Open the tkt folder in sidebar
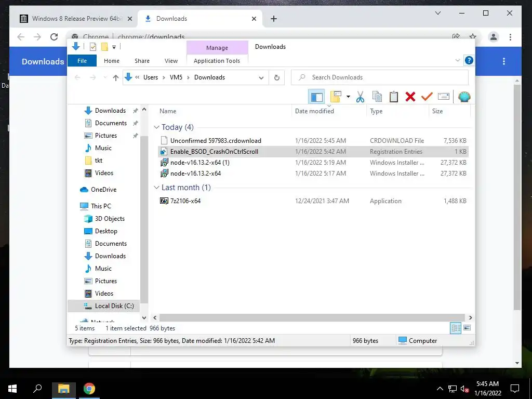This screenshot has width=532, height=399. [x=98, y=160]
